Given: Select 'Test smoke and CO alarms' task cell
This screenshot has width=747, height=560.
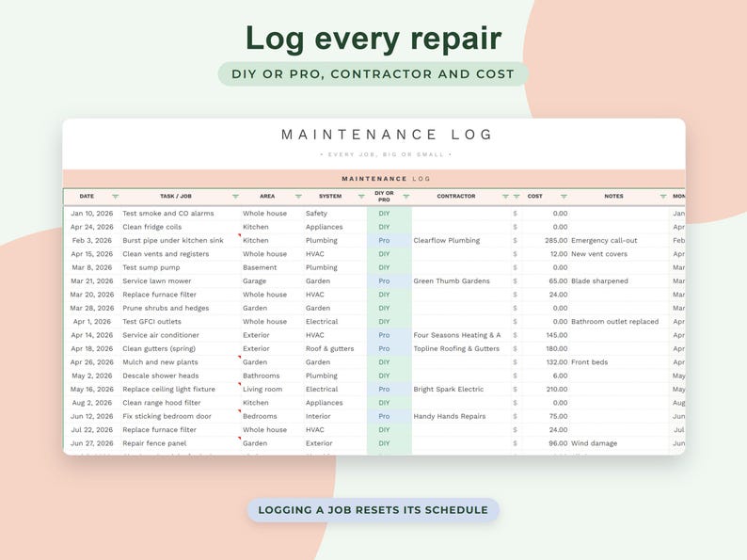Looking at the screenshot, I should tap(180, 214).
